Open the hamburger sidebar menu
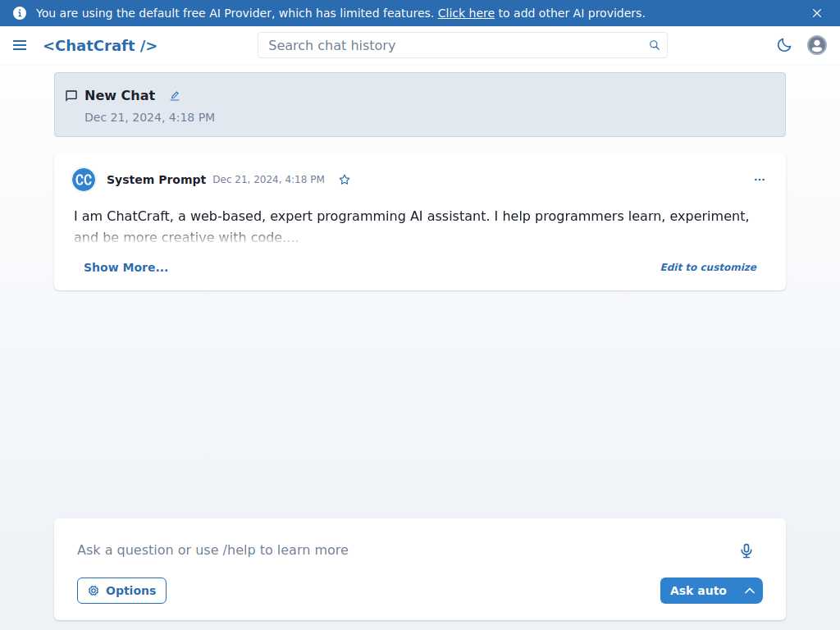The image size is (840, 630). [20, 46]
